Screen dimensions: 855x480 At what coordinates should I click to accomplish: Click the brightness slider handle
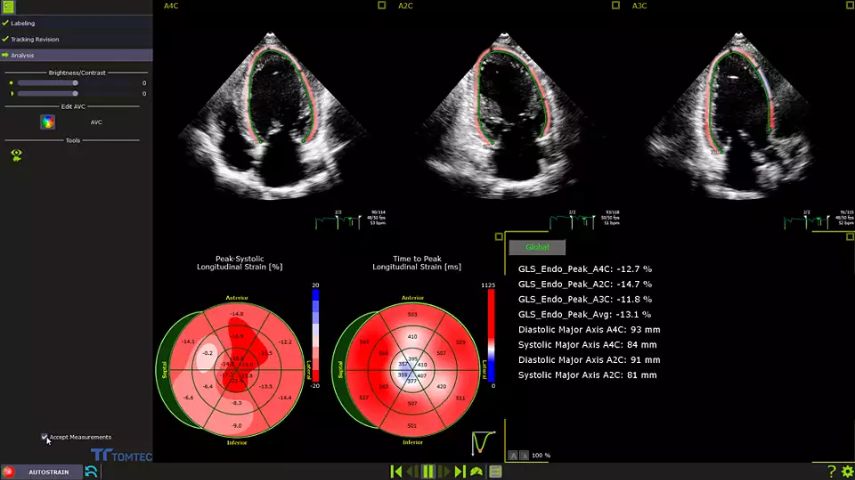[x=75, y=83]
